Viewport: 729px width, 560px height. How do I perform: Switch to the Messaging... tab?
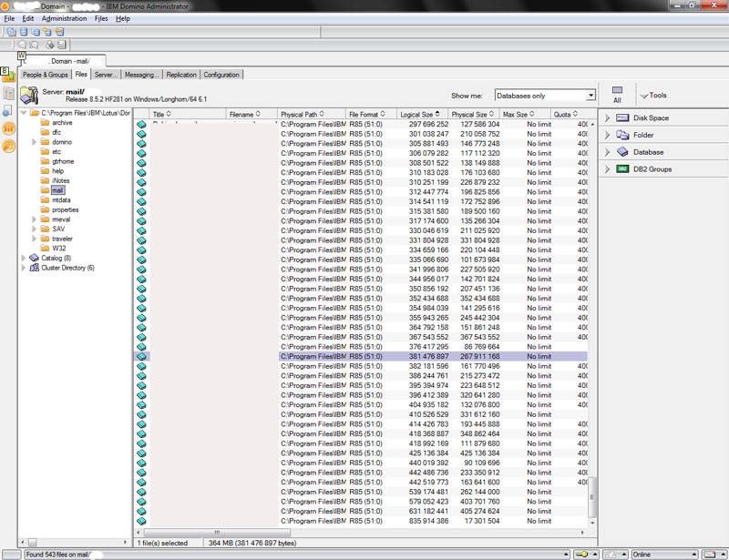142,75
